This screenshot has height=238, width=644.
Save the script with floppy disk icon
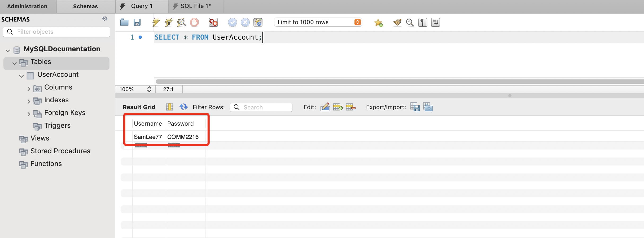[137, 22]
